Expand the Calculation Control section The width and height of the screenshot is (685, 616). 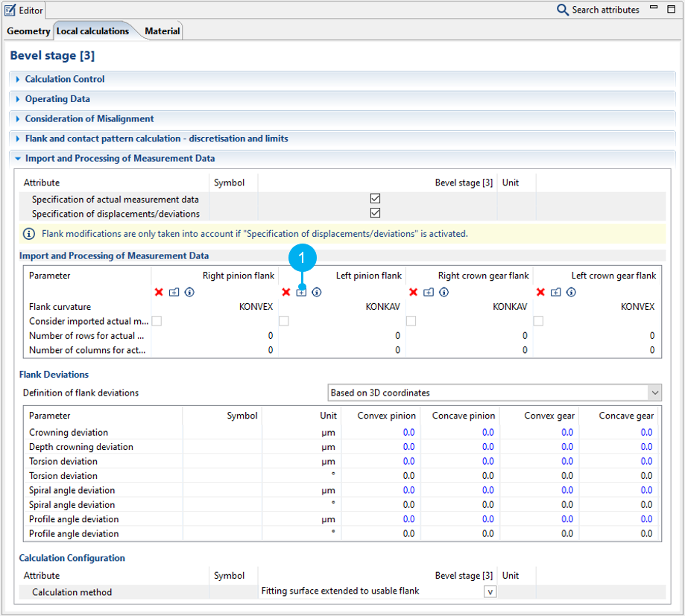[18, 79]
